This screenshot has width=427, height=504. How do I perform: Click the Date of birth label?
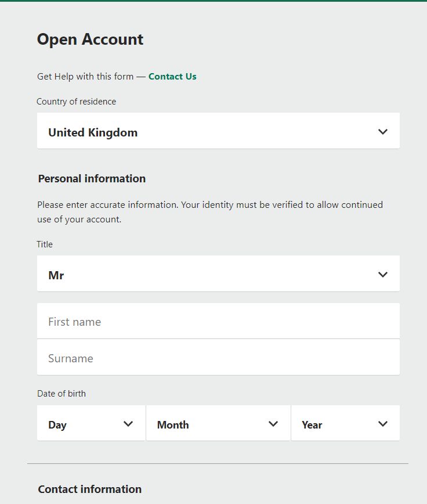pos(61,394)
